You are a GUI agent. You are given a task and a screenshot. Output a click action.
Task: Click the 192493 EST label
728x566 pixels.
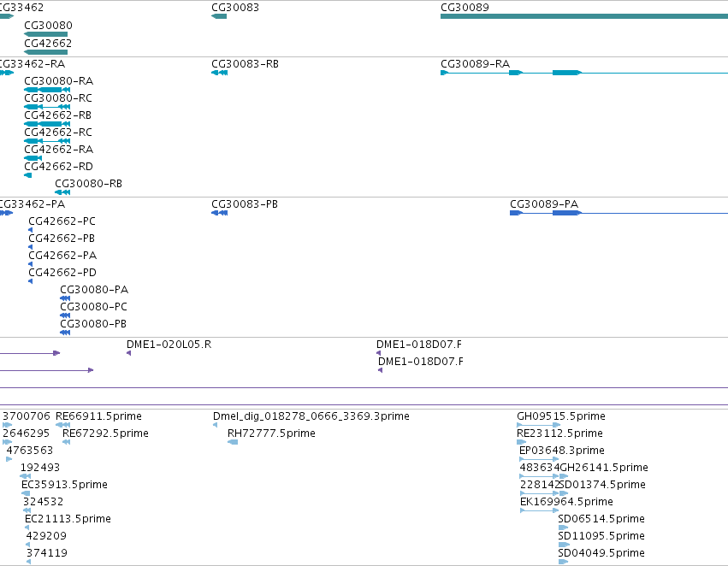tap(40, 468)
